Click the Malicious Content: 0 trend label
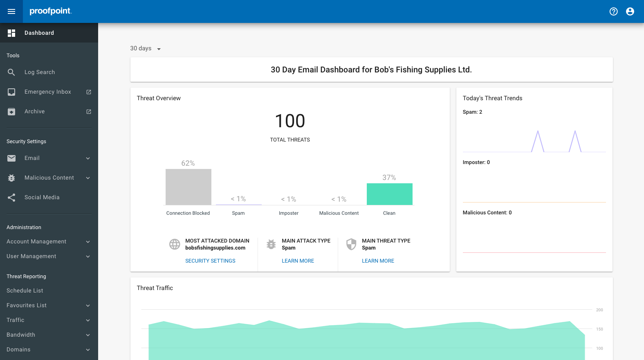This screenshot has height=360, width=644. [x=487, y=213]
